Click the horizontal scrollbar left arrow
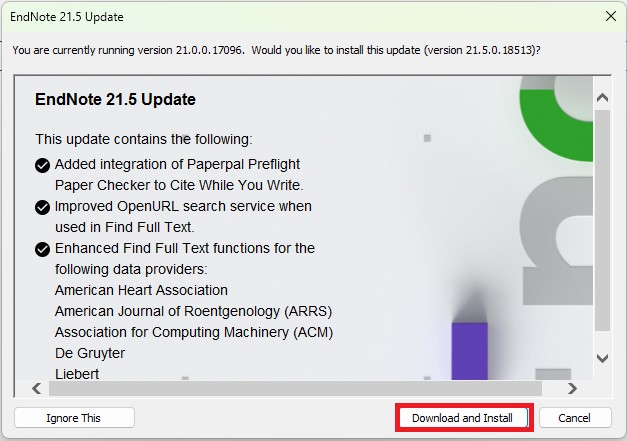The image size is (627, 441). [x=37, y=388]
